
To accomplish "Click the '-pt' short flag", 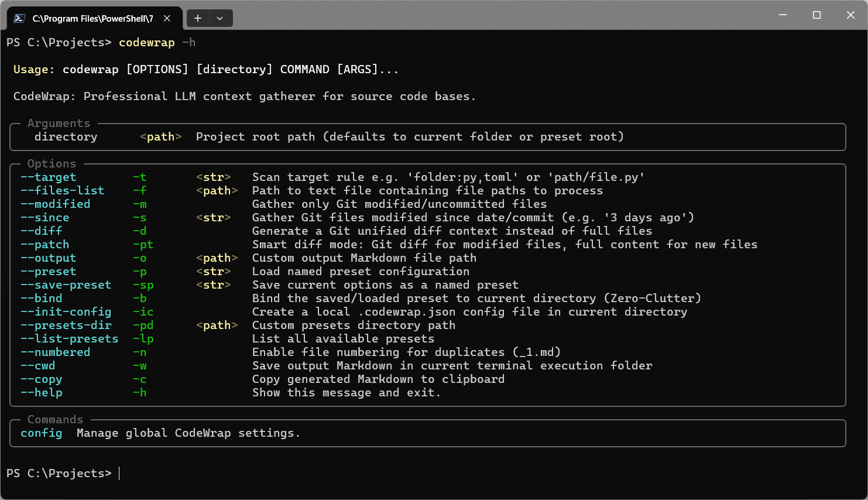I will coord(143,245).
